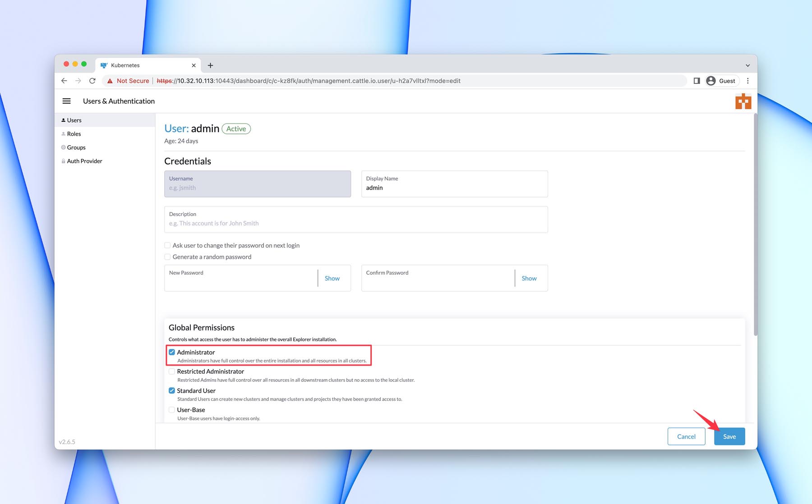Uncheck the Administrator permission

click(172, 352)
